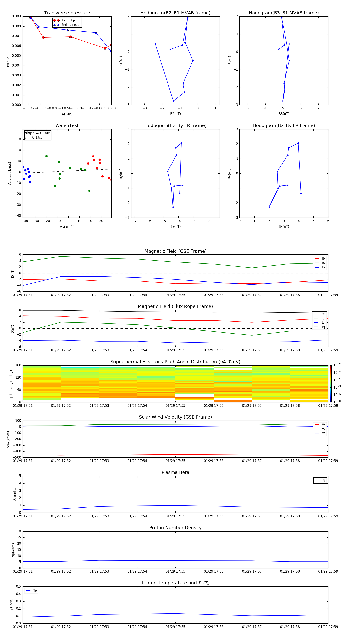Click the 'pitch angle (deg)' axis label
This screenshot has width=351, height=644.
pyautogui.click(x=11, y=384)
